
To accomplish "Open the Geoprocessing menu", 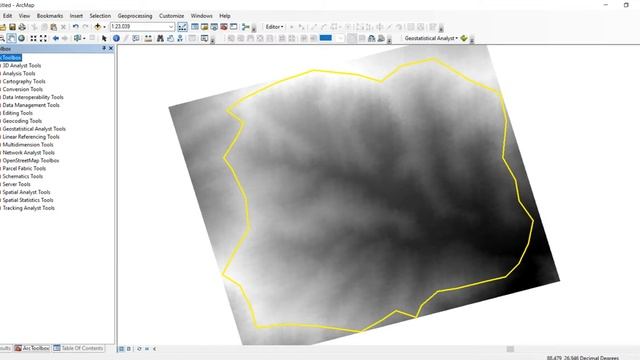I will point(135,16).
